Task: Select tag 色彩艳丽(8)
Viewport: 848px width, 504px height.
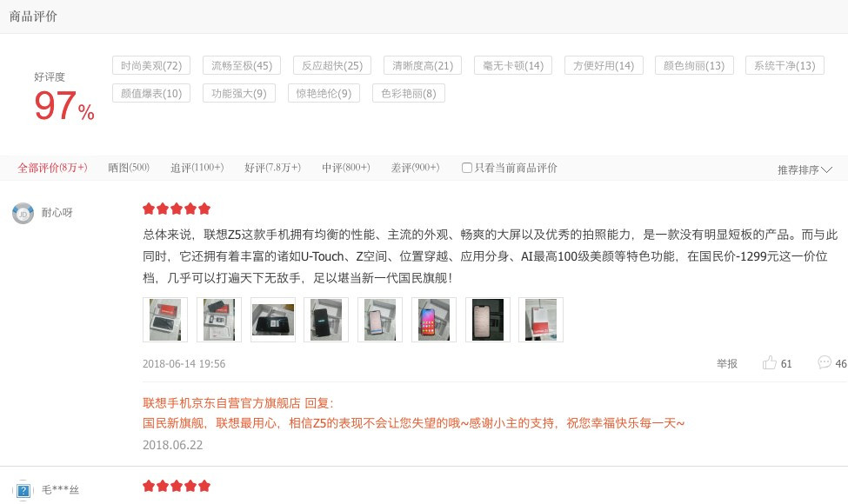Action: tap(409, 94)
